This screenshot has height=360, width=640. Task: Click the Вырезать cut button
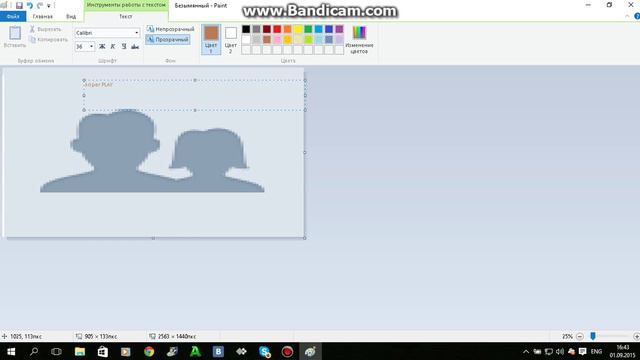45,29
